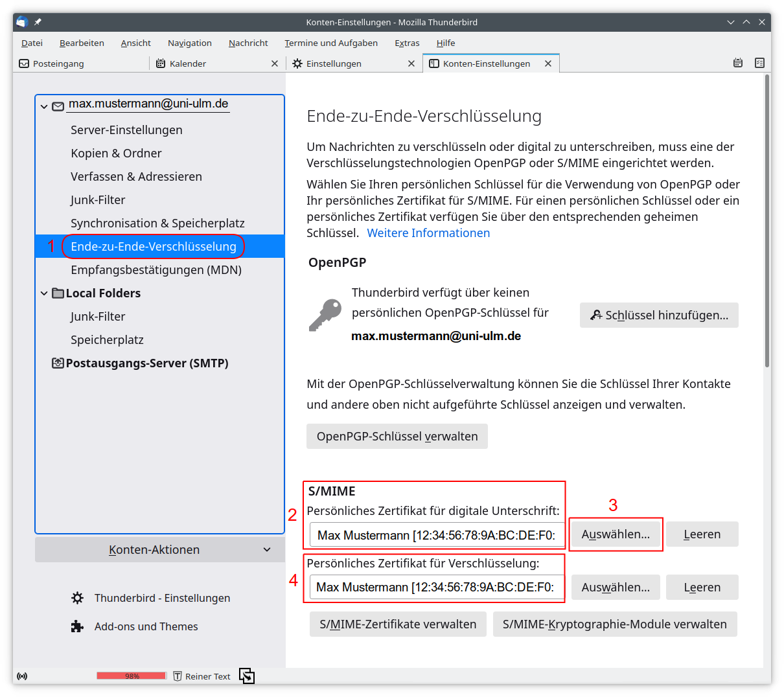Open the Extras menu
This screenshot has width=784, height=697.
407,43
